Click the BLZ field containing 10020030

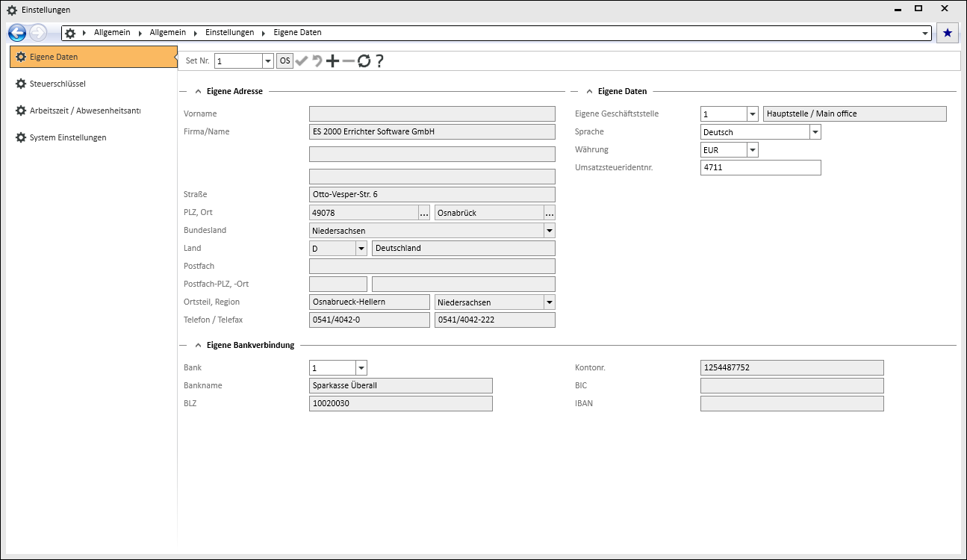401,404
